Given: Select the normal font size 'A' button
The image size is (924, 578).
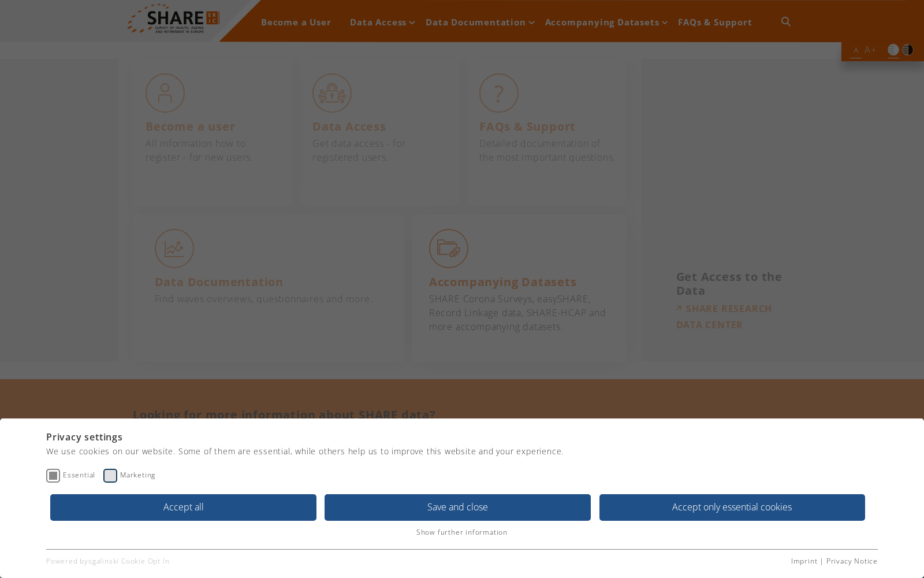Looking at the screenshot, I should point(856,50).
